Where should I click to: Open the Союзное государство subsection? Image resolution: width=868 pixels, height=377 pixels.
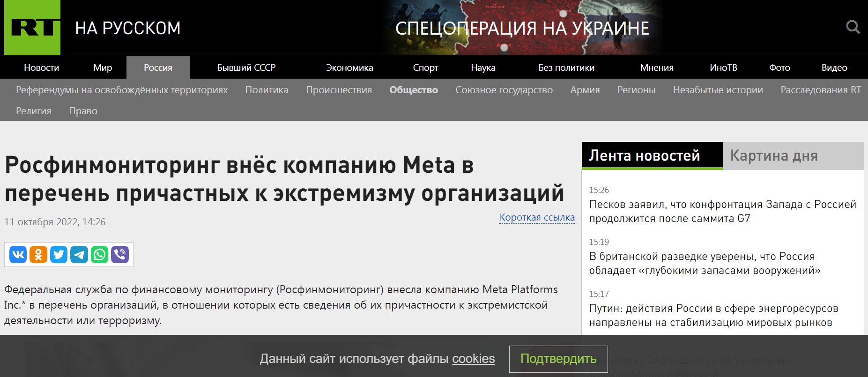pos(504,90)
